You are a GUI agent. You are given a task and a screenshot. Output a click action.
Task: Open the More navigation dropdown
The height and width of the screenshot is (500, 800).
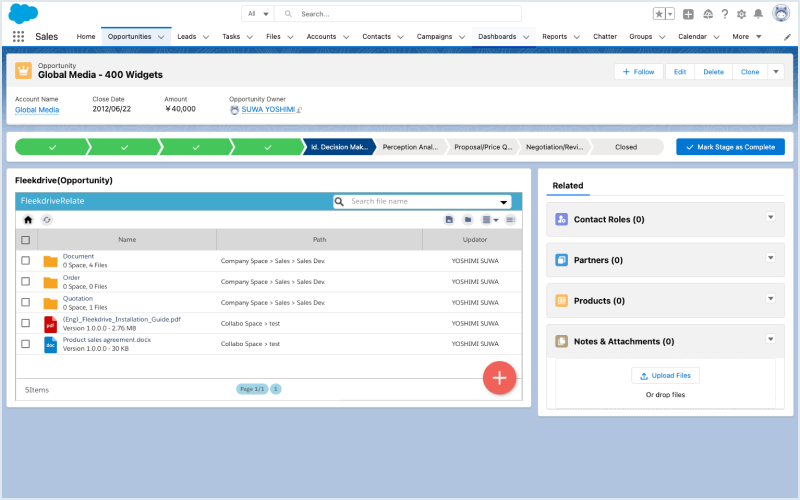coord(747,37)
